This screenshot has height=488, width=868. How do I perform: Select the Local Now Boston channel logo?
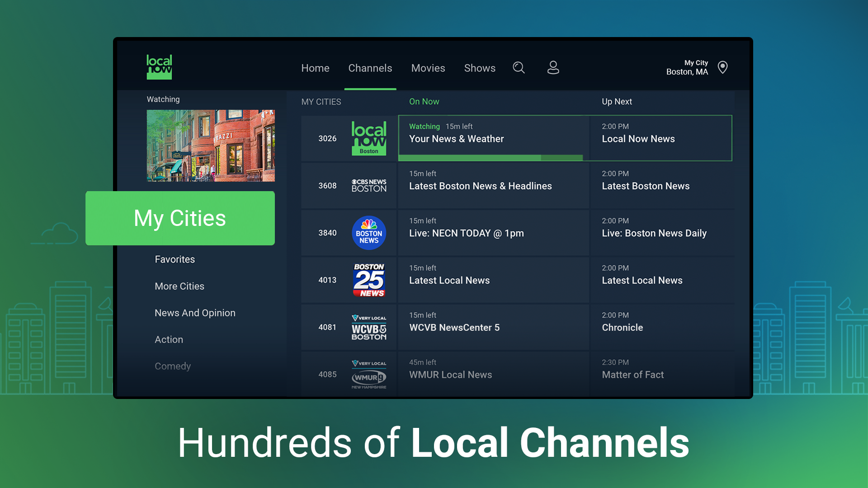[369, 138]
